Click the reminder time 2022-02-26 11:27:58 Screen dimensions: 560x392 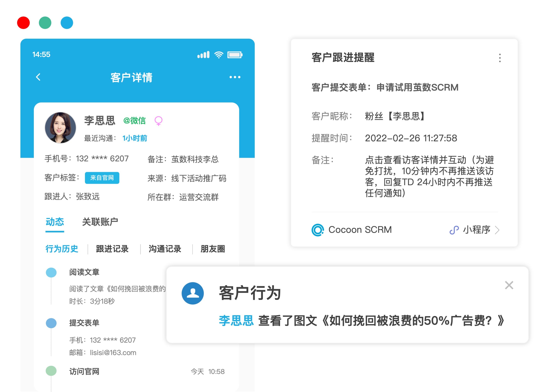(x=411, y=138)
